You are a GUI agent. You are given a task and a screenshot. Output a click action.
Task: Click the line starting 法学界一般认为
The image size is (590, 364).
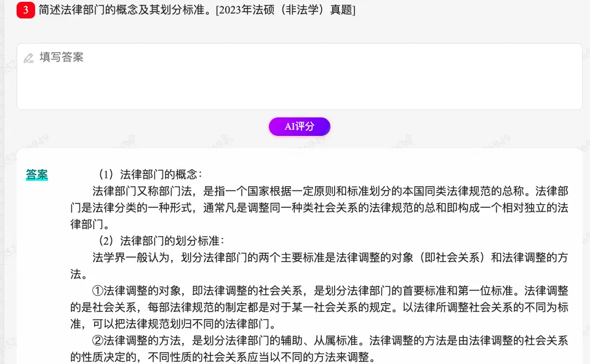pos(330,258)
